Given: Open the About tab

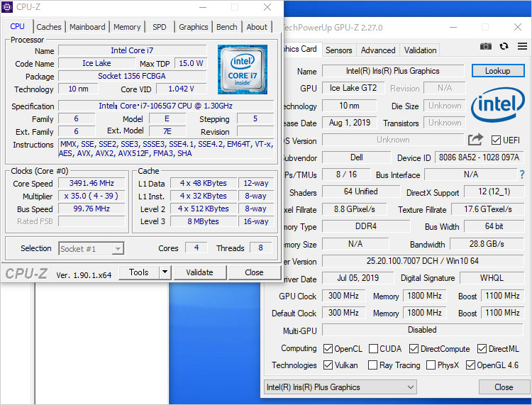Looking at the screenshot, I should [257, 27].
